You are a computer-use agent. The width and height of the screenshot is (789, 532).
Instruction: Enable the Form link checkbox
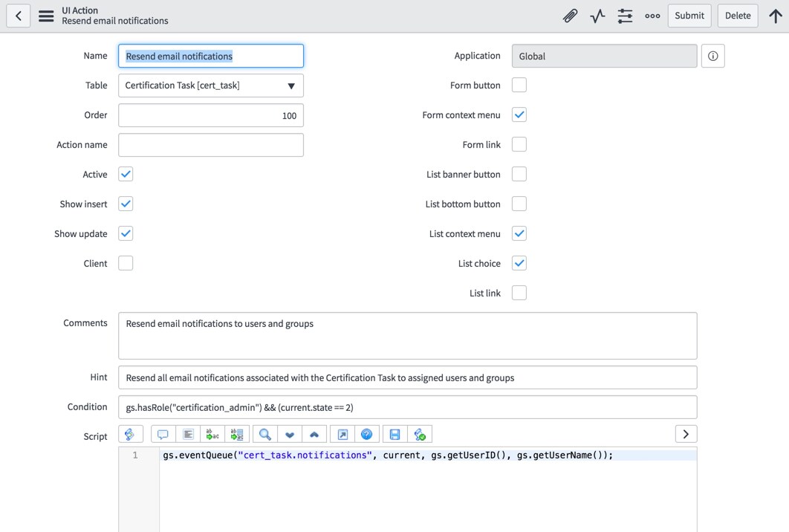(x=519, y=144)
